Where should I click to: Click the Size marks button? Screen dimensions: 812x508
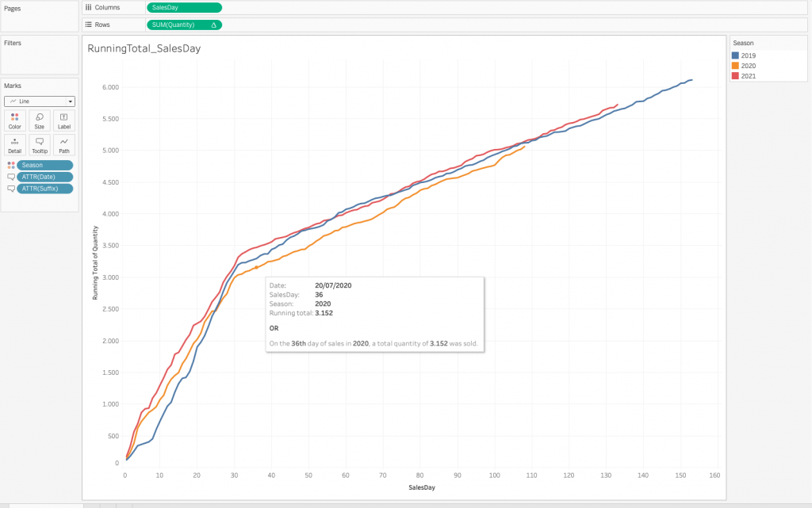pyautogui.click(x=40, y=120)
